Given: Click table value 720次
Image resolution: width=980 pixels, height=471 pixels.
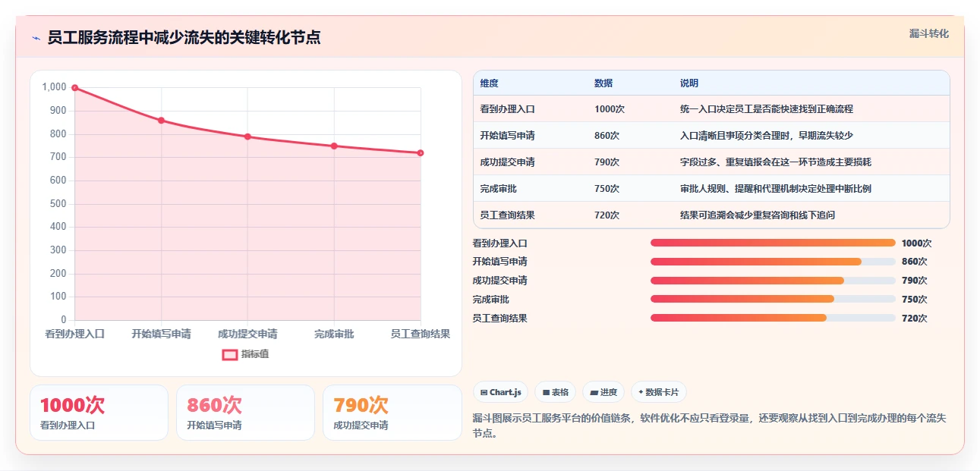Looking at the screenshot, I should pyautogui.click(x=607, y=215).
